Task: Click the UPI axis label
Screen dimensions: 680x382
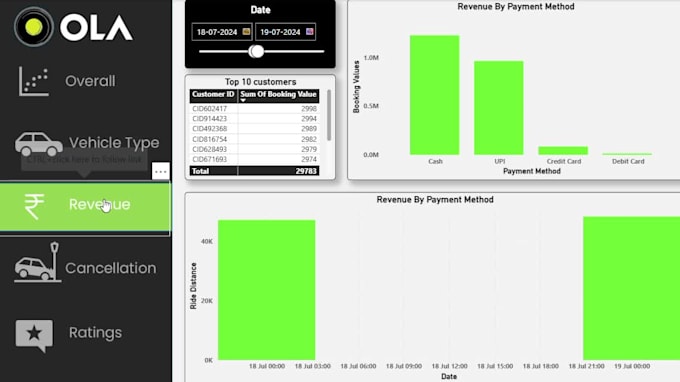Action: [x=500, y=161]
